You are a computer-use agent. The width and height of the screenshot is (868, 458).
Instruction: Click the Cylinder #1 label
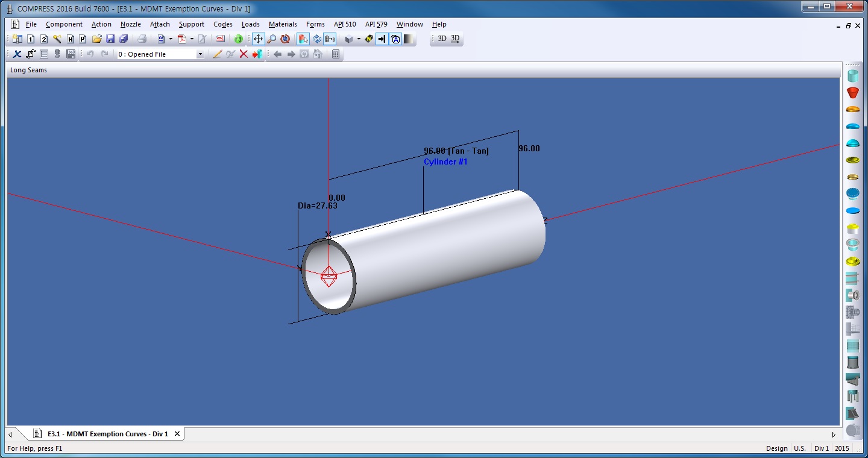coord(445,162)
